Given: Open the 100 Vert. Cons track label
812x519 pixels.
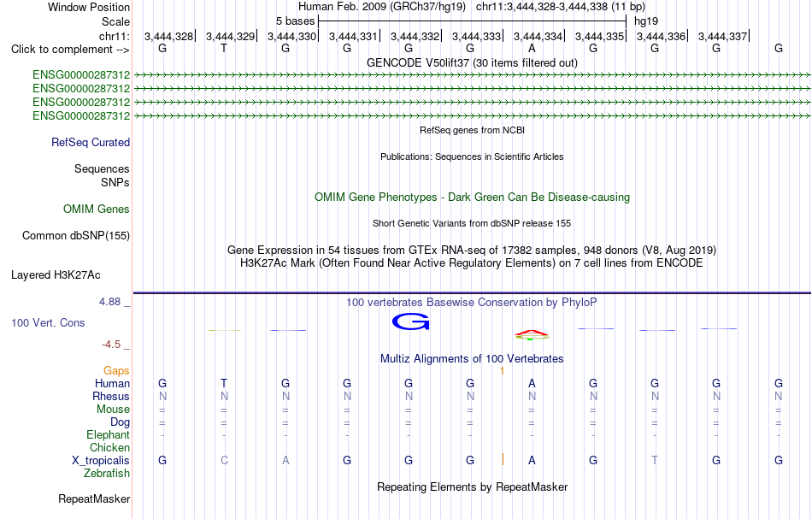Looking at the screenshot, I should tap(48, 322).
